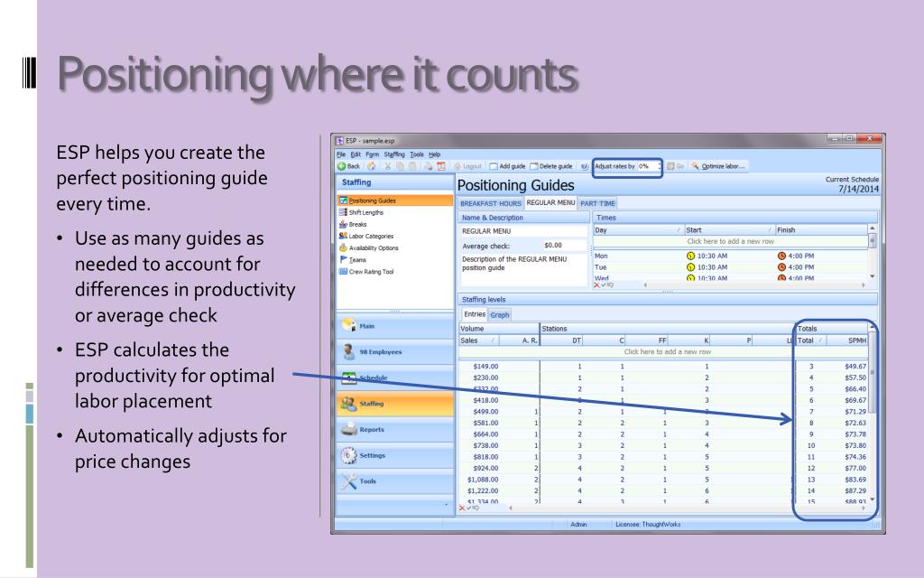Viewport: 924px width, 578px height.
Task: Click Times grid 'Click here to add a new row'
Action: click(x=730, y=241)
